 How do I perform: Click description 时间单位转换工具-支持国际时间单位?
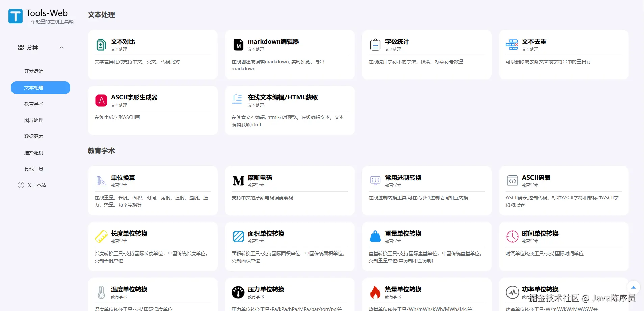545,253
